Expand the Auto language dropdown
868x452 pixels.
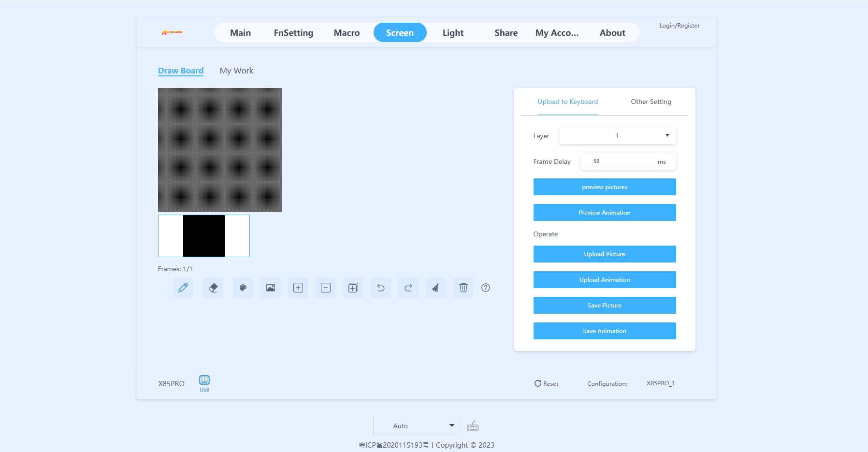pyautogui.click(x=416, y=425)
